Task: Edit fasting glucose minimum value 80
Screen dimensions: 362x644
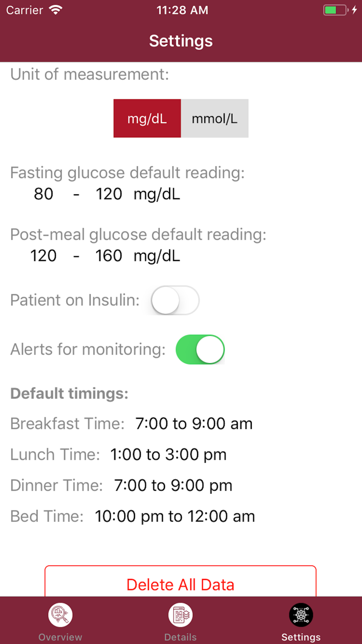Action: [44, 194]
